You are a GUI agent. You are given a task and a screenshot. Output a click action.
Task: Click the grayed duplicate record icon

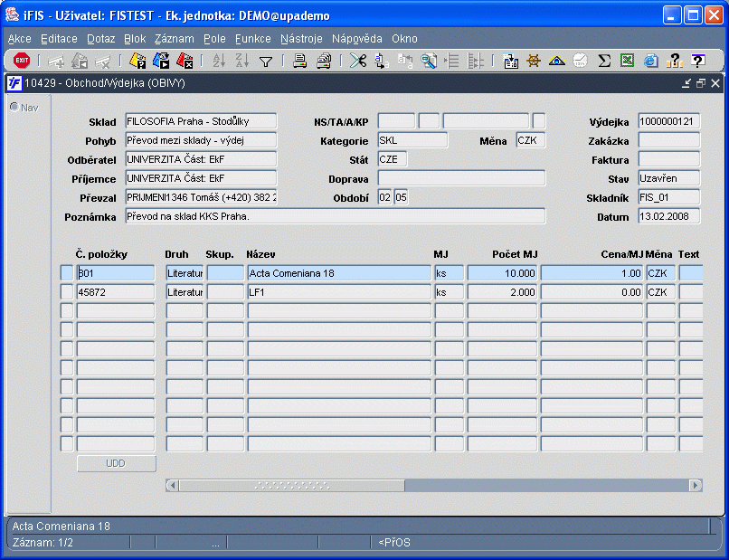point(80,61)
